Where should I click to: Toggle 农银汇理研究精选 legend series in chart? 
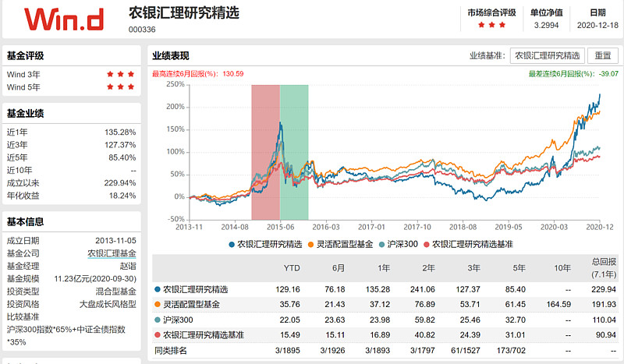click(x=265, y=244)
